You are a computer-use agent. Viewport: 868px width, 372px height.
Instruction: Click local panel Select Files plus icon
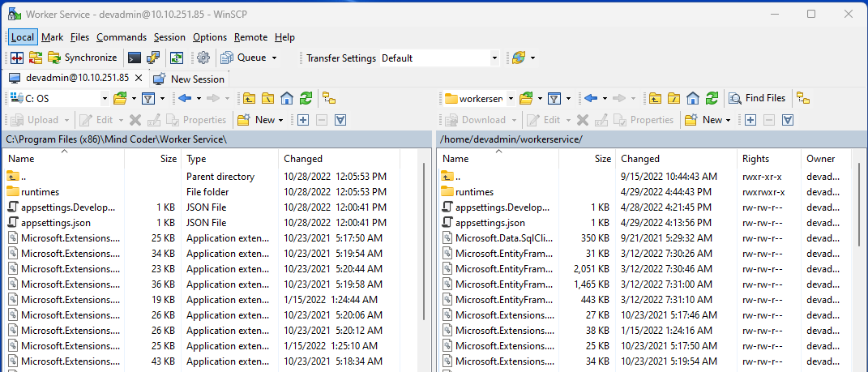(303, 120)
